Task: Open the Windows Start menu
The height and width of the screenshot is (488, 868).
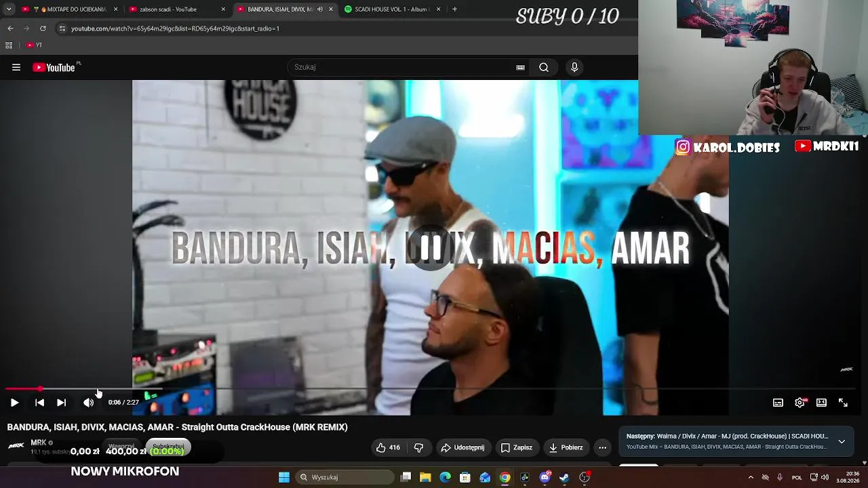Action: tap(284, 477)
